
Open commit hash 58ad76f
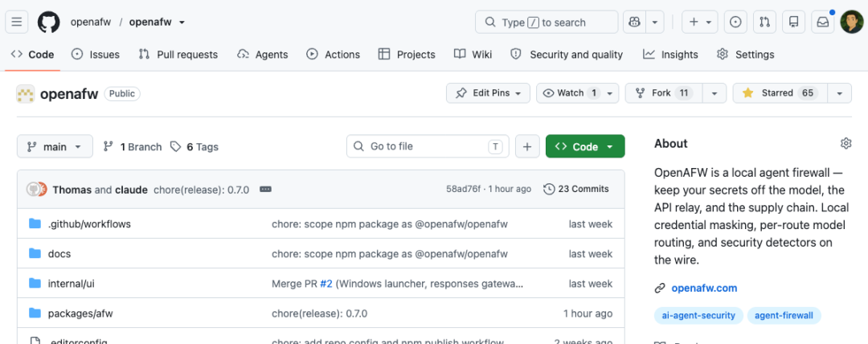point(465,189)
